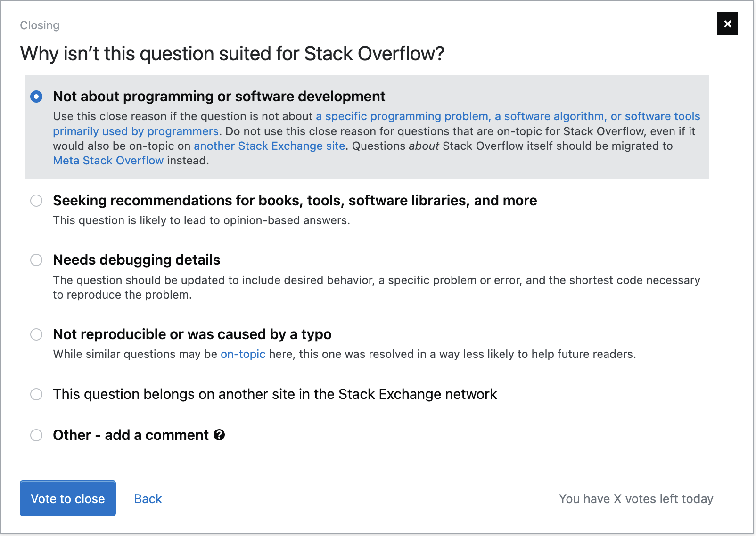Click 'Needs debugging details' heading text

click(x=137, y=260)
